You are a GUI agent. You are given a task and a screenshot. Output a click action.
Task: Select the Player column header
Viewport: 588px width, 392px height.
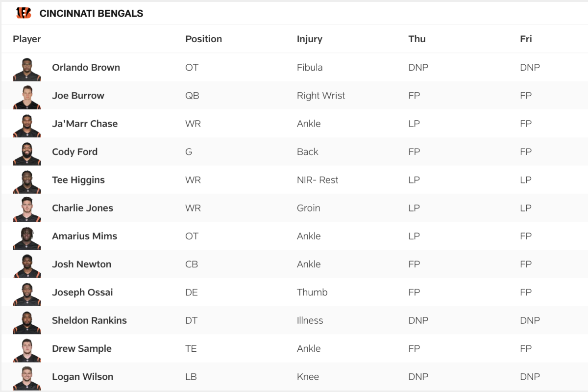(x=27, y=39)
